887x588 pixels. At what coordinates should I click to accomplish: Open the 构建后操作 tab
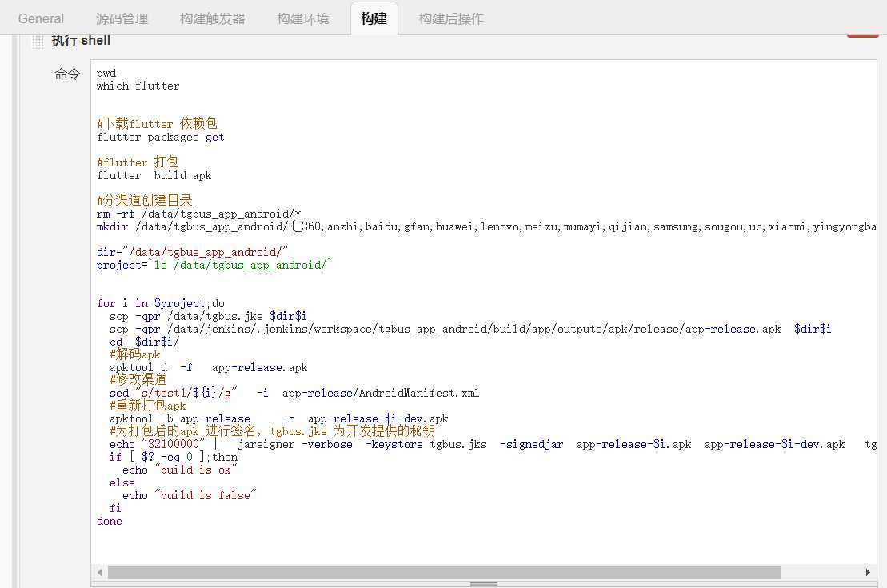(x=451, y=18)
